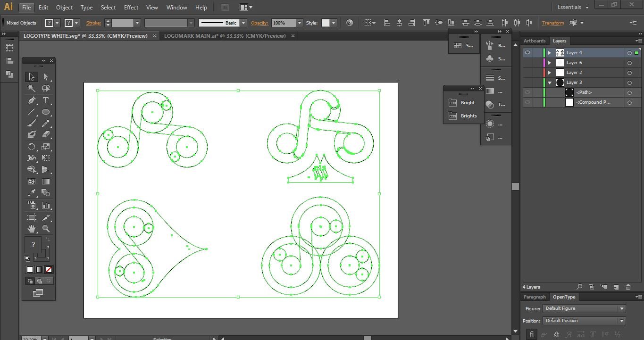
Task: Select the Scale tool
Action: click(46, 147)
